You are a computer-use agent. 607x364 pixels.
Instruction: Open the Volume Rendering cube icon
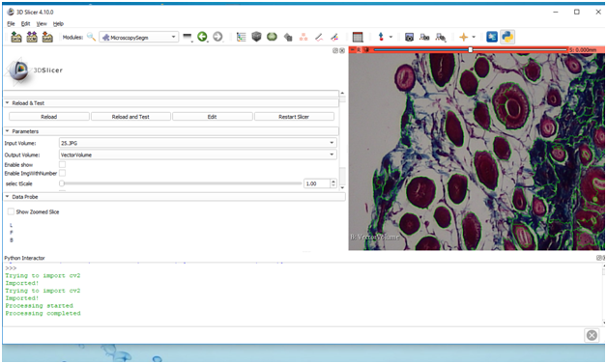tap(256, 37)
